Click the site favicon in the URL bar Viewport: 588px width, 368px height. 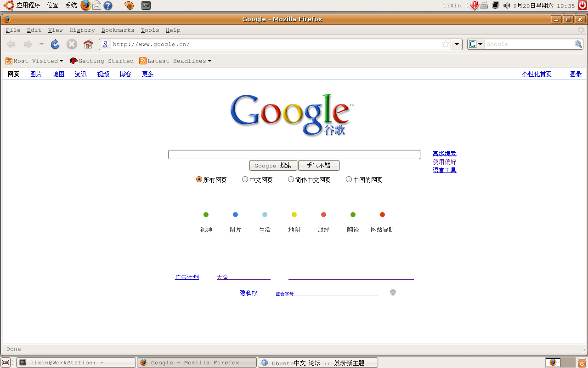(x=105, y=44)
